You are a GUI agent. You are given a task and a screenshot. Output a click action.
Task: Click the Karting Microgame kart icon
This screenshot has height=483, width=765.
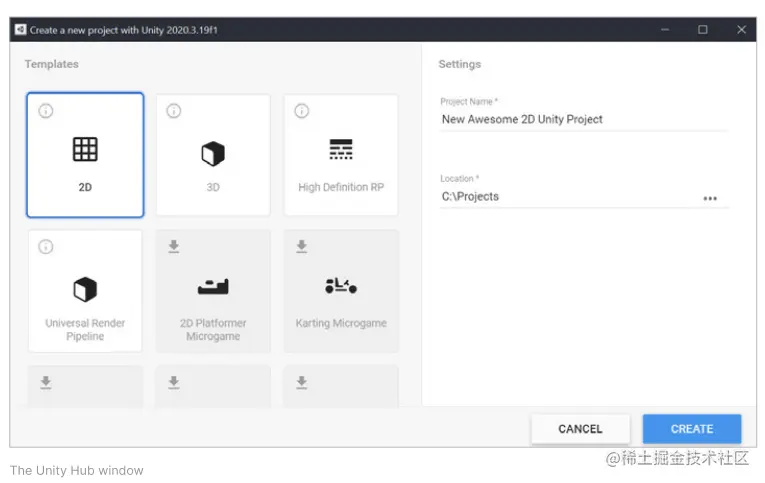pos(341,285)
